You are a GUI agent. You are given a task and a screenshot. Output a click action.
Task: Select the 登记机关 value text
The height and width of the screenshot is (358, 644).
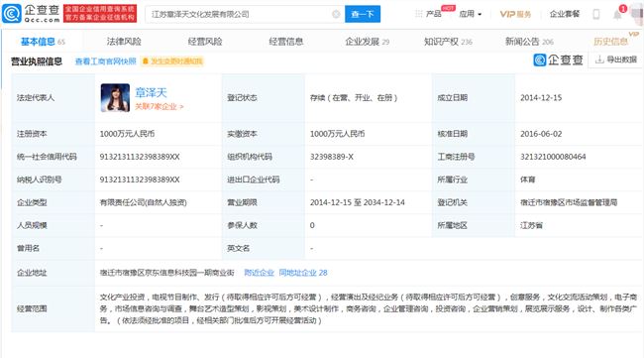tap(569, 202)
